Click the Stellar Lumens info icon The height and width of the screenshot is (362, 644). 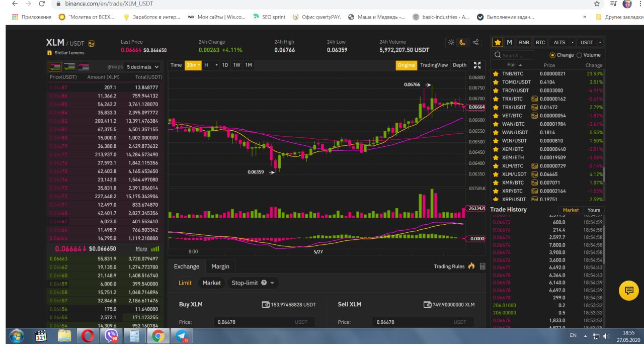click(x=49, y=53)
